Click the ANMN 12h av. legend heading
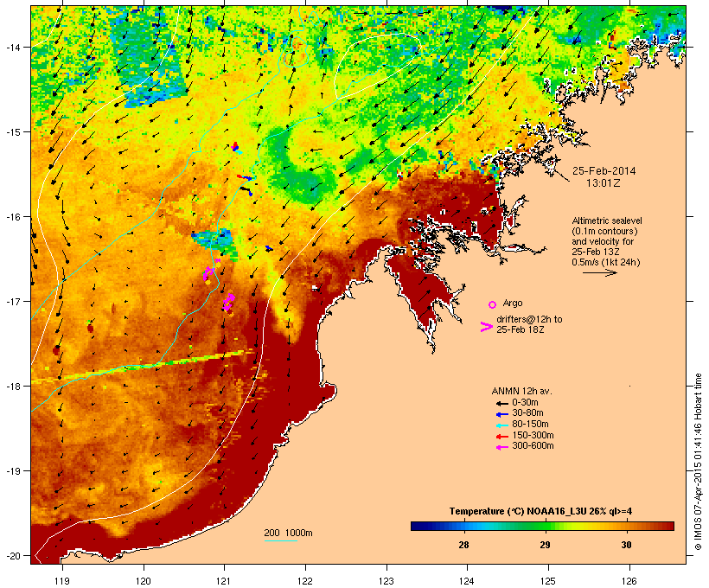709x588 pixels. point(521,391)
